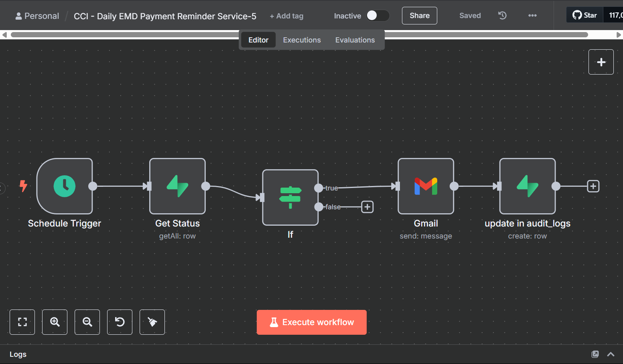
Task: Zoom out of the canvas
Action: pyautogui.click(x=87, y=322)
